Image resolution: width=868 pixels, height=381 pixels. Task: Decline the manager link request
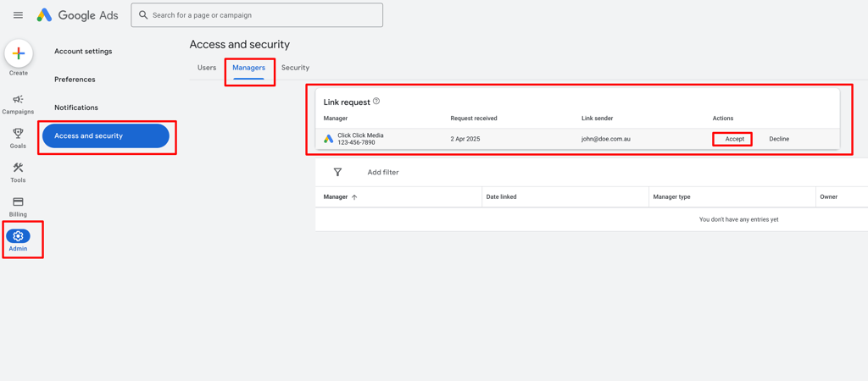tap(779, 139)
